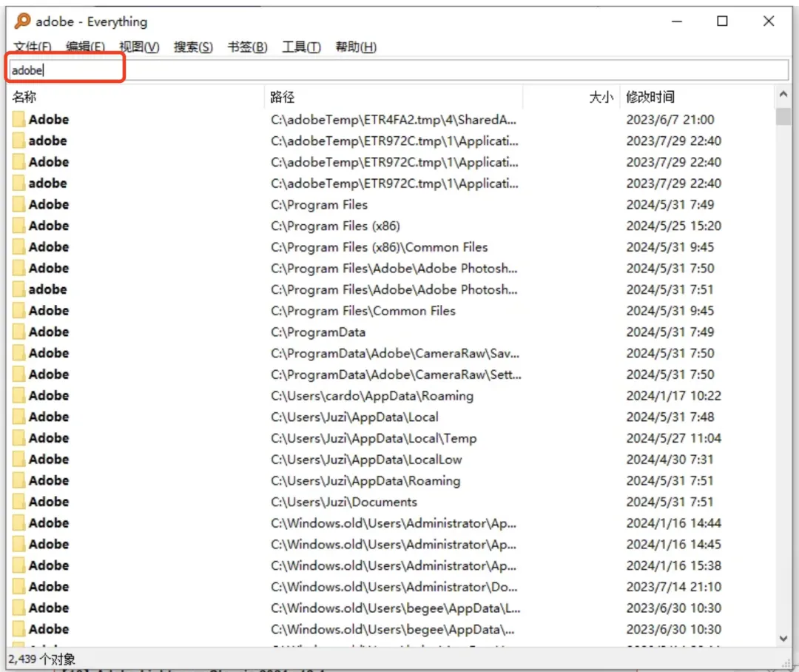799x672 pixels.
Task: Minimize the Everything window
Action: (677, 21)
